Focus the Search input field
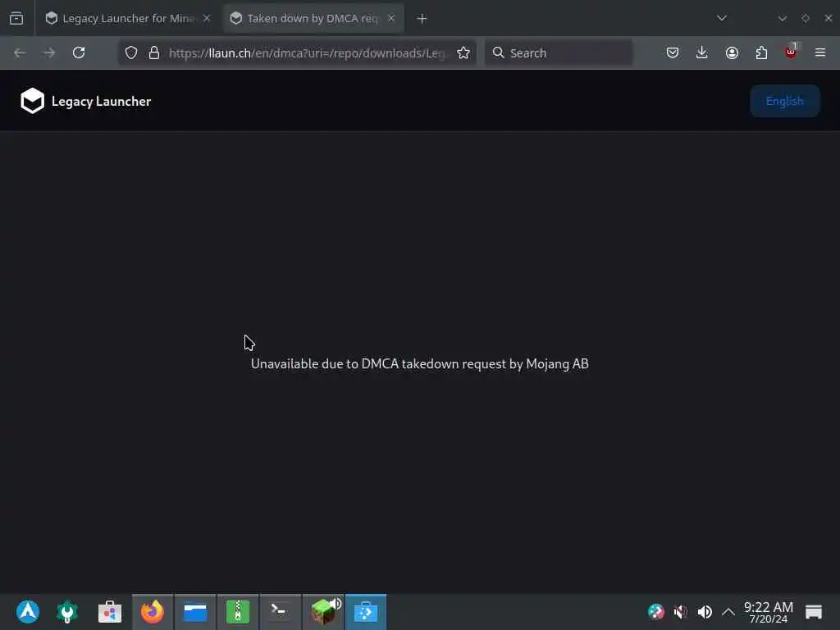Image resolution: width=840 pixels, height=630 pixels. (559, 52)
